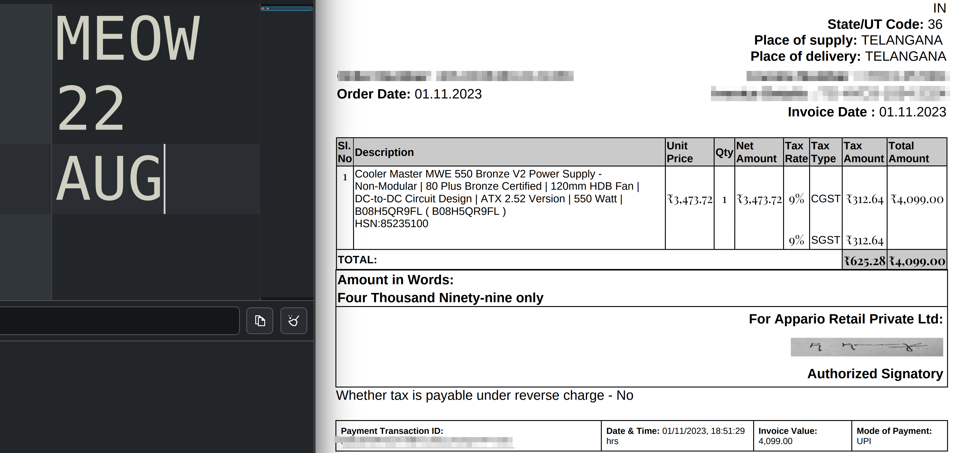Place cursor on the MEOW line
980x453 pixels.
(x=127, y=38)
